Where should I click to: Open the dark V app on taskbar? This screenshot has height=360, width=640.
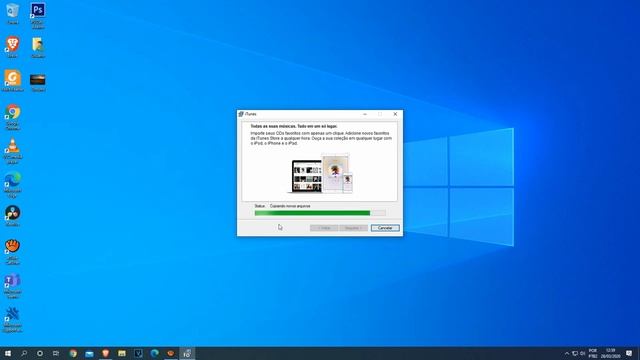[x=138, y=353]
